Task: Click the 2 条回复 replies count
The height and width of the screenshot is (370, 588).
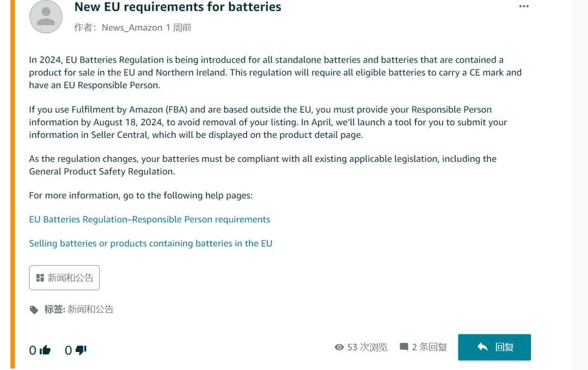Action: tap(429, 347)
